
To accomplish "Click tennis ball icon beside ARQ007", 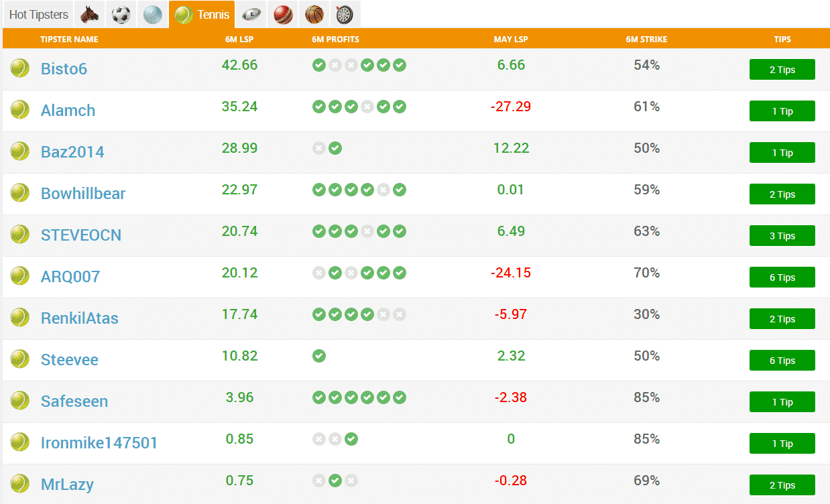I will (x=20, y=276).
